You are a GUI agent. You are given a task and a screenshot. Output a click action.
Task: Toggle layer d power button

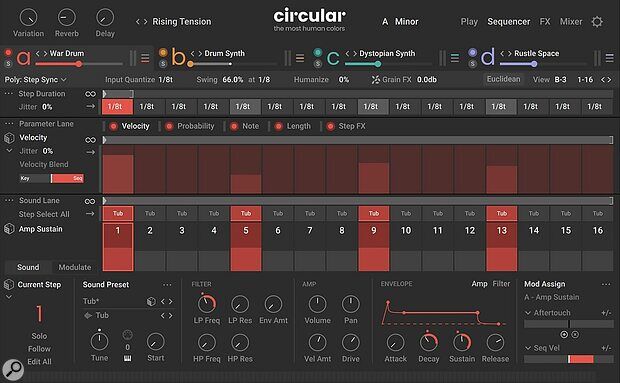click(473, 53)
